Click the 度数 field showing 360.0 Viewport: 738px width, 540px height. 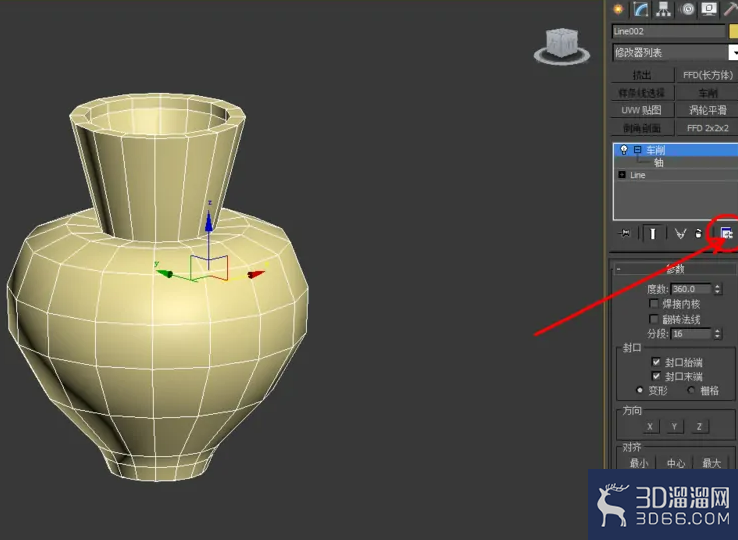point(691,289)
